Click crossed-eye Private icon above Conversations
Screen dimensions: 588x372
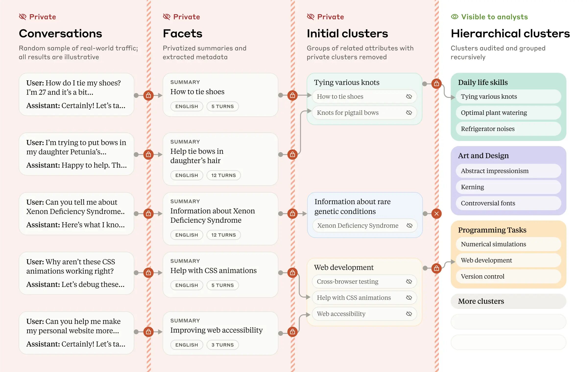[x=23, y=17]
